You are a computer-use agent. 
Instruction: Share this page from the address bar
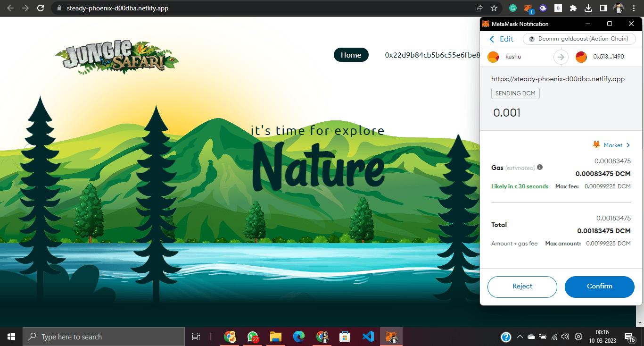coord(479,8)
